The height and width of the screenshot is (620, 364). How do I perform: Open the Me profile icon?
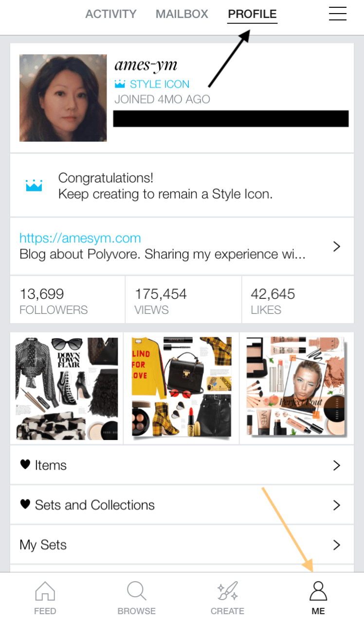click(318, 590)
